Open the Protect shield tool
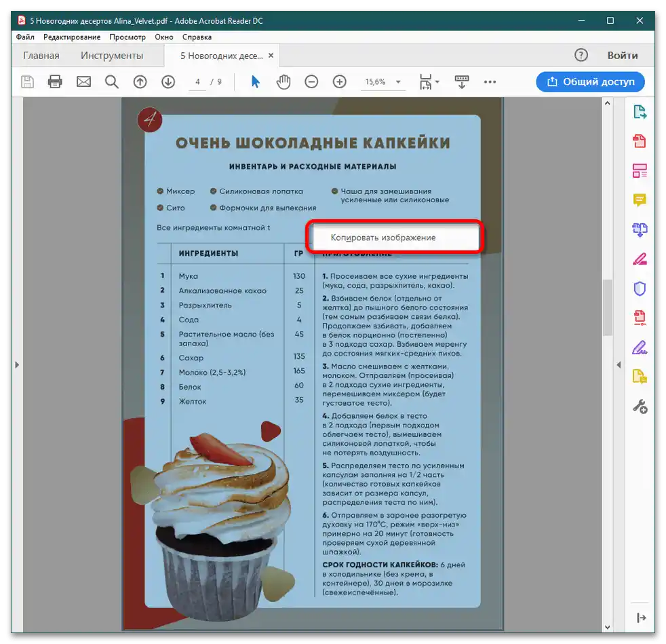Screen dimensions: 666x644 (640, 288)
